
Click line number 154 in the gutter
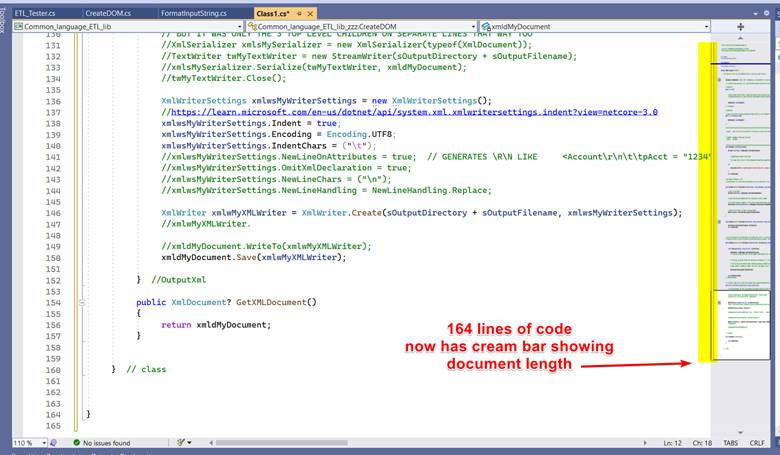[53, 303]
